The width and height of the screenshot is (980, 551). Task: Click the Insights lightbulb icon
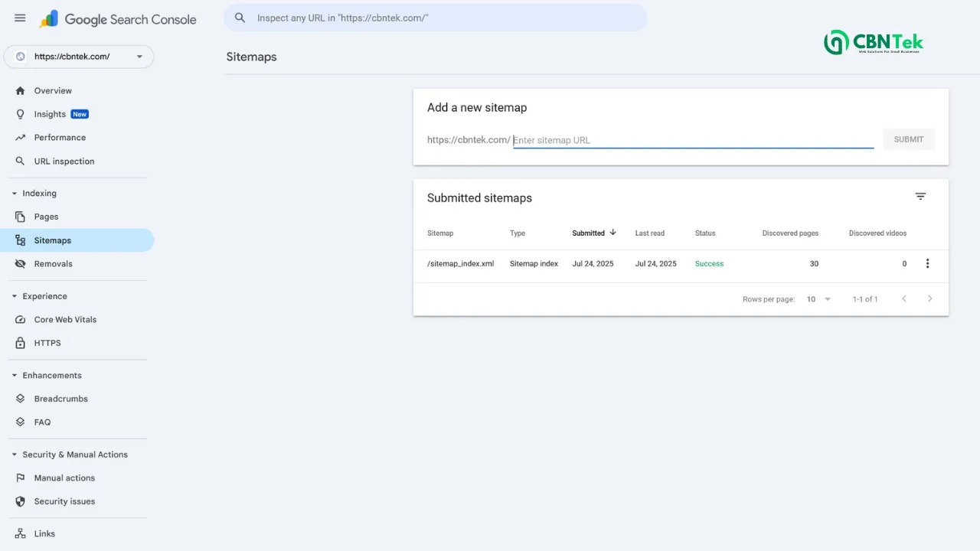[x=21, y=114]
